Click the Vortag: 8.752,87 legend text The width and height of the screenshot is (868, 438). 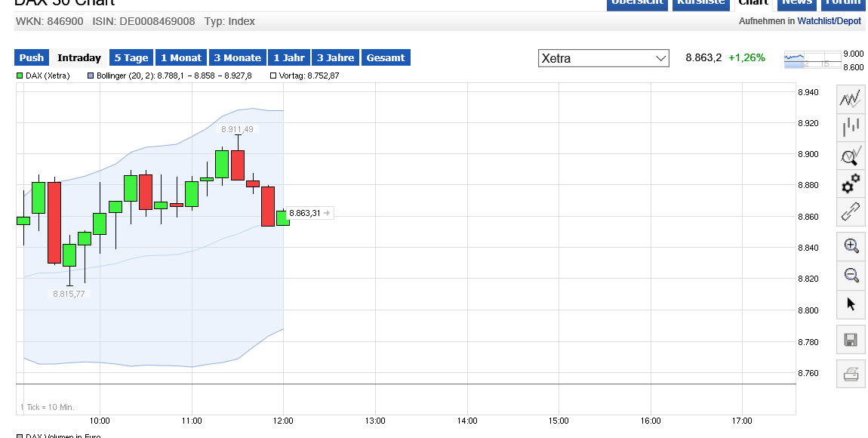point(309,76)
